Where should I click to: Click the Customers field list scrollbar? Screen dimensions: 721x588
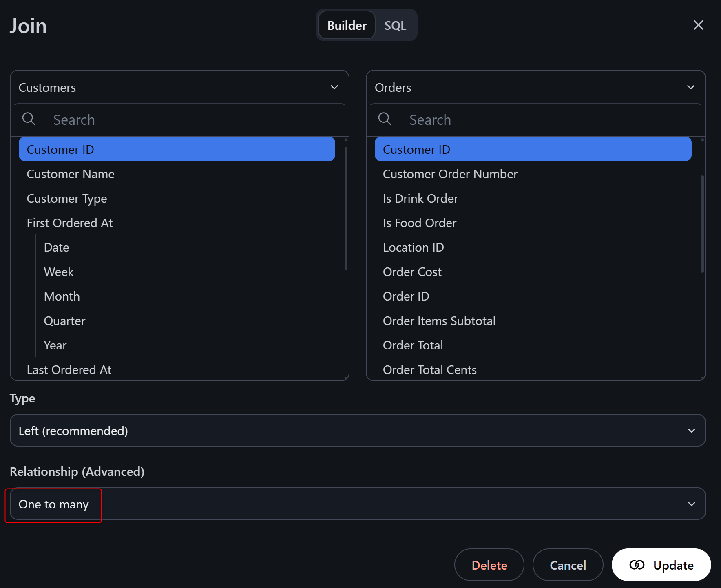(x=346, y=208)
